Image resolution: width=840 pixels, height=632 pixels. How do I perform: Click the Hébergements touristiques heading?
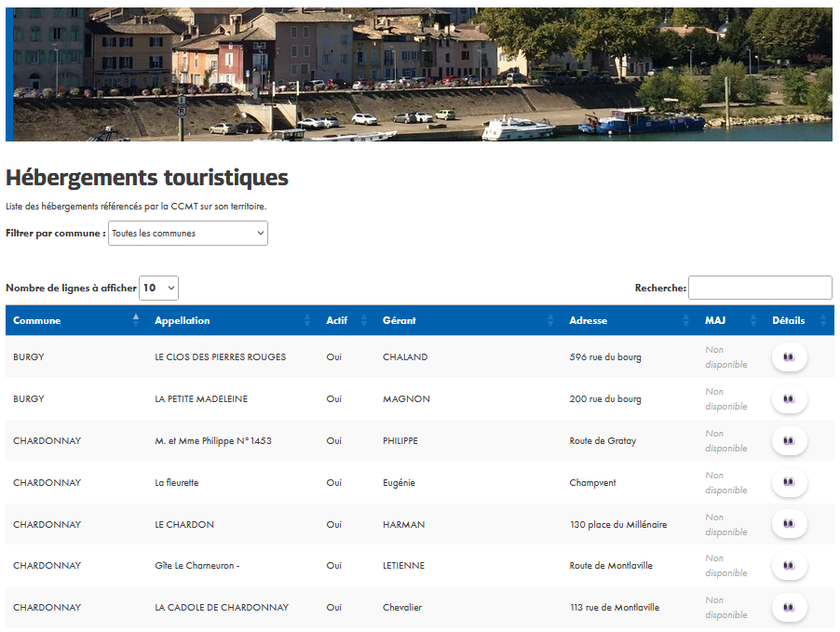coord(147,178)
